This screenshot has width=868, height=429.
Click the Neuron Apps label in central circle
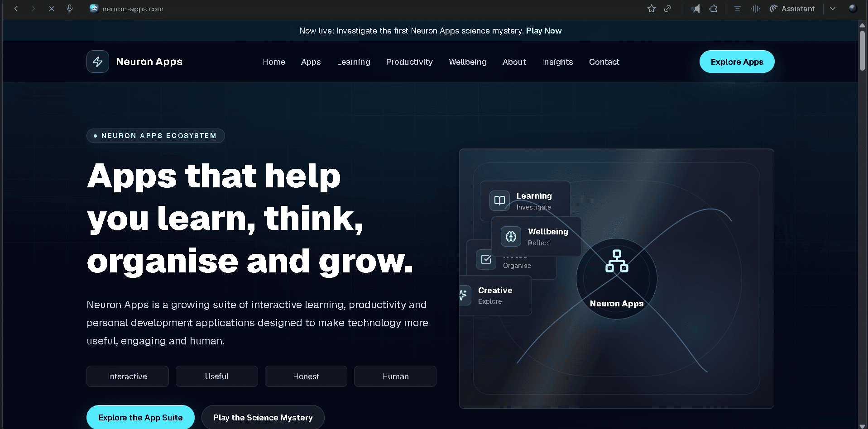coord(617,304)
